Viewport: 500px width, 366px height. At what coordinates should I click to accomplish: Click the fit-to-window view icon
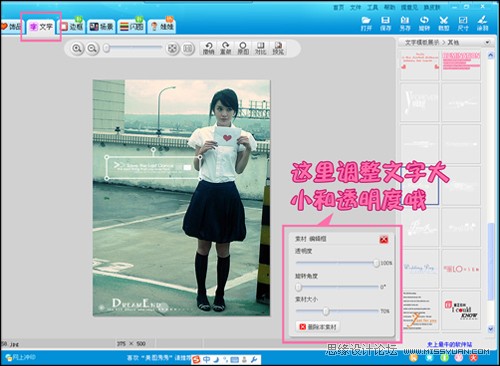coord(173,49)
